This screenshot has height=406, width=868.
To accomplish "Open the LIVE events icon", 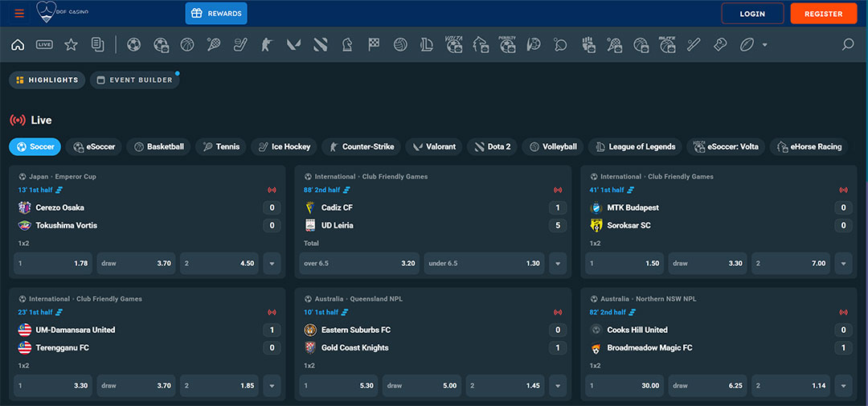I will [x=44, y=45].
